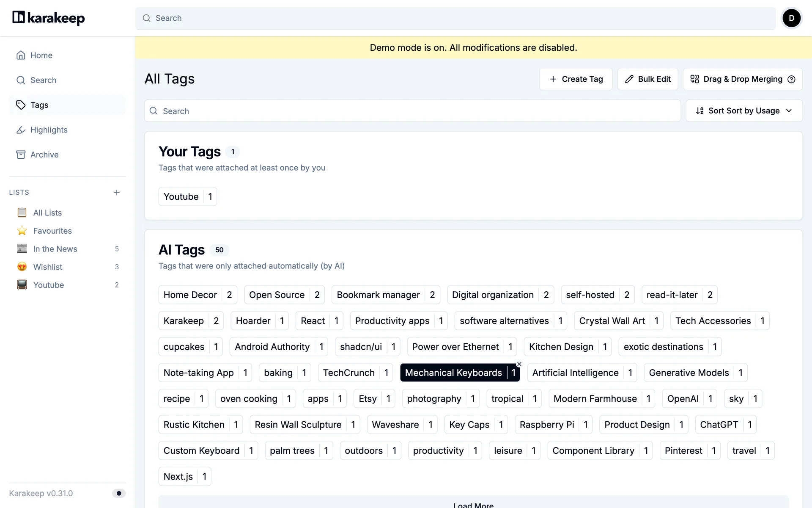Image resolution: width=812 pixels, height=508 pixels.
Task: Open the Artificial Intelligence tag
Action: point(582,373)
